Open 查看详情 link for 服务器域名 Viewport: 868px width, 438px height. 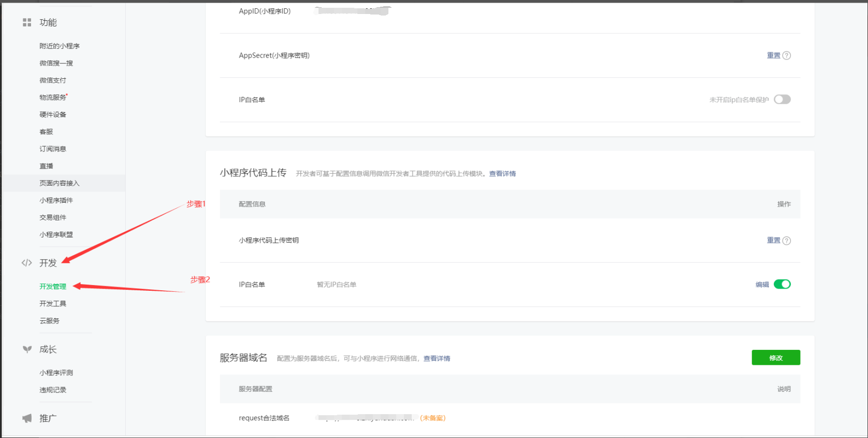pos(437,359)
